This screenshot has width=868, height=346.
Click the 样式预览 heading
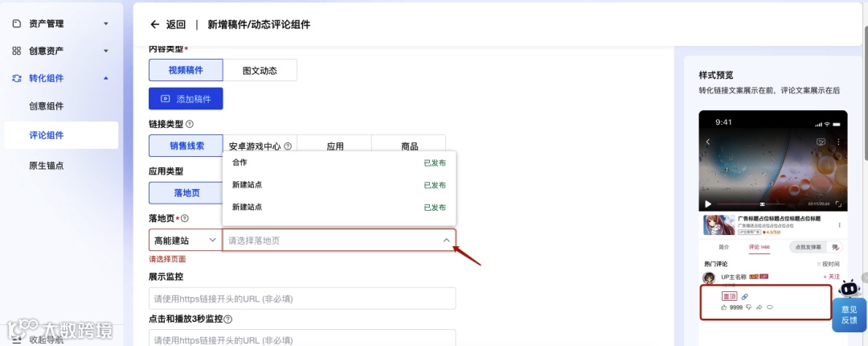(x=716, y=75)
